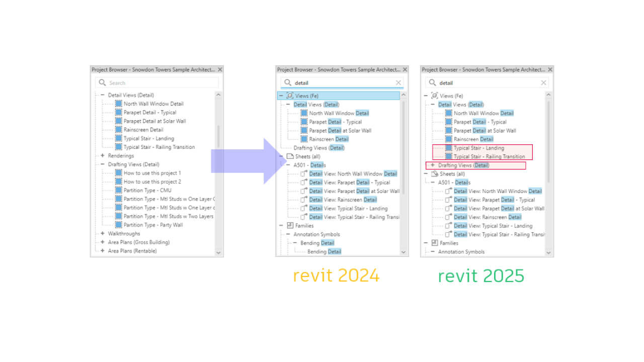644x362 pixels.
Task: Click the North Wall Window Detail view icon in left panel
Action: click(118, 104)
